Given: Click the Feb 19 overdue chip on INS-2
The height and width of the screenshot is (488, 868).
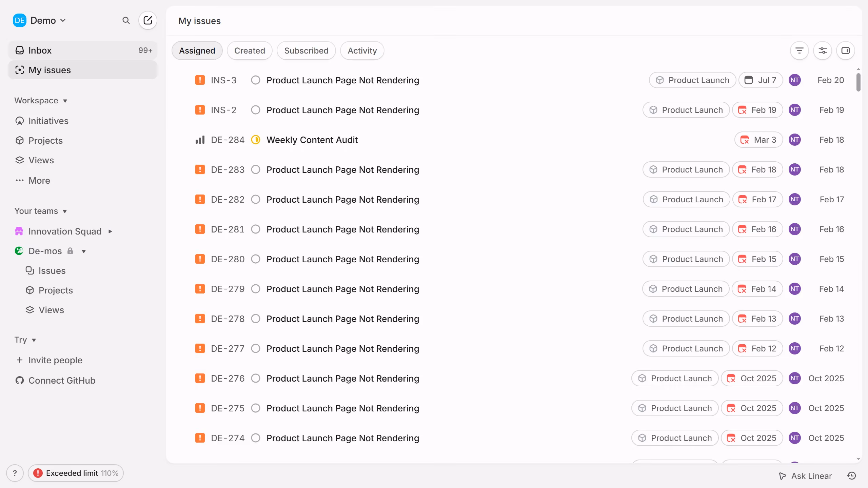Looking at the screenshot, I should click(757, 110).
